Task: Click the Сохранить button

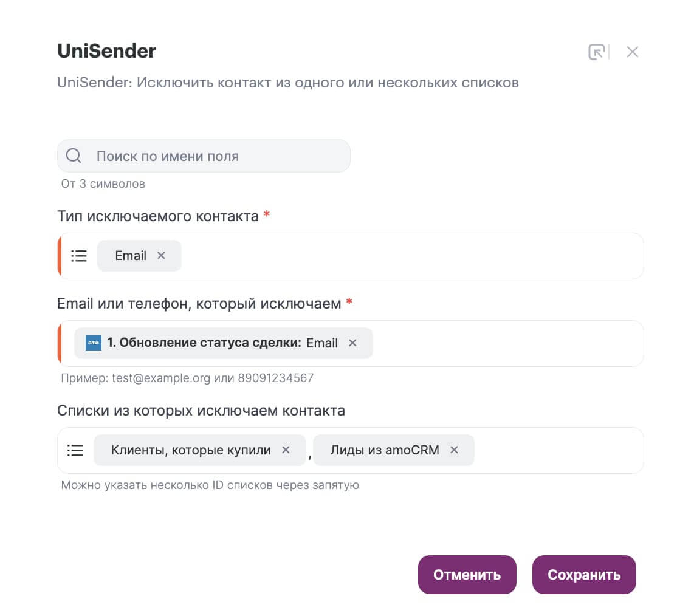Action: tap(584, 575)
